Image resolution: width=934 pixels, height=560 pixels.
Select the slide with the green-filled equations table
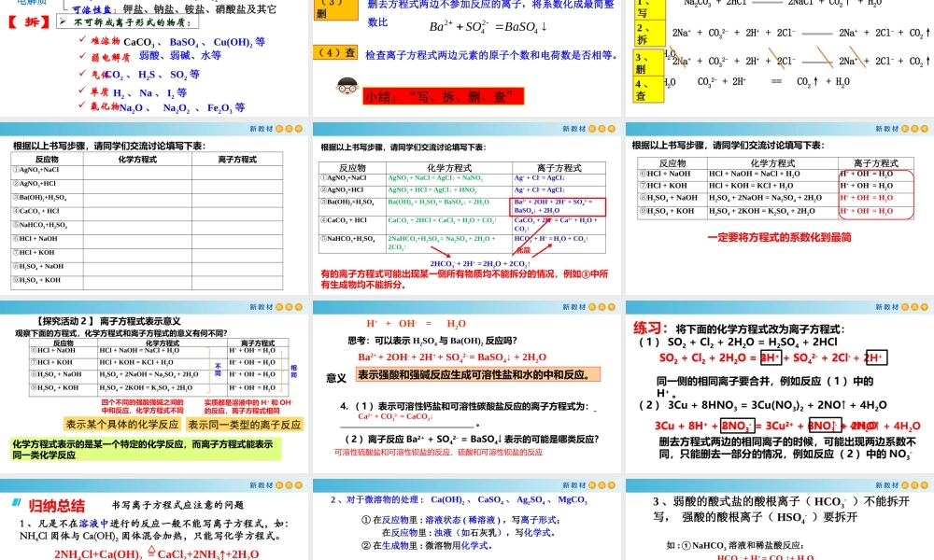466,209
